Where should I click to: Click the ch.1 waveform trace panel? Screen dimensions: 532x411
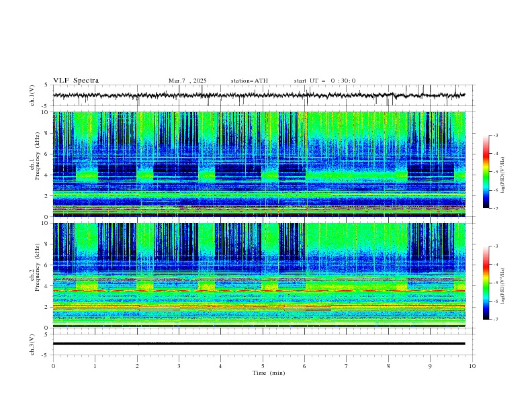pyautogui.click(x=264, y=95)
